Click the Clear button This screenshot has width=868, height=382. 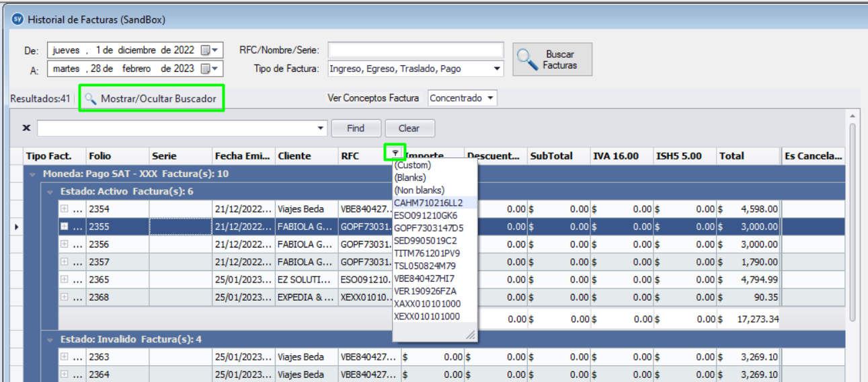tap(409, 128)
